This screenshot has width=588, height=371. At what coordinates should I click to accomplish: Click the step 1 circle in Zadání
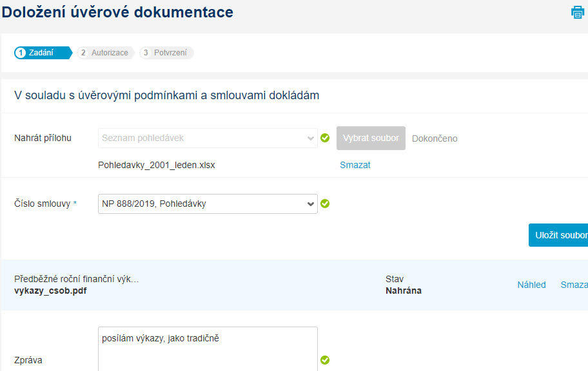coord(21,53)
